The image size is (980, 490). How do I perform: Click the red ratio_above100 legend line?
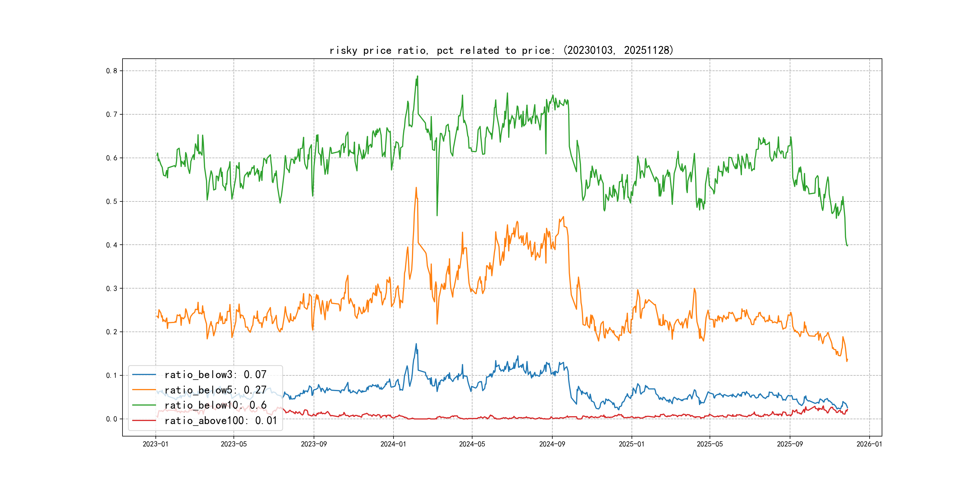point(144,420)
